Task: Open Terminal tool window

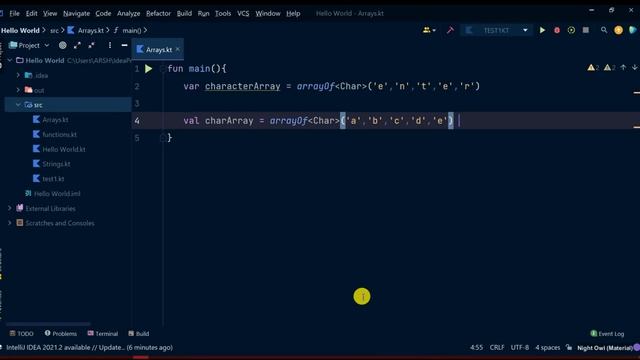Action: click(x=102, y=333)
